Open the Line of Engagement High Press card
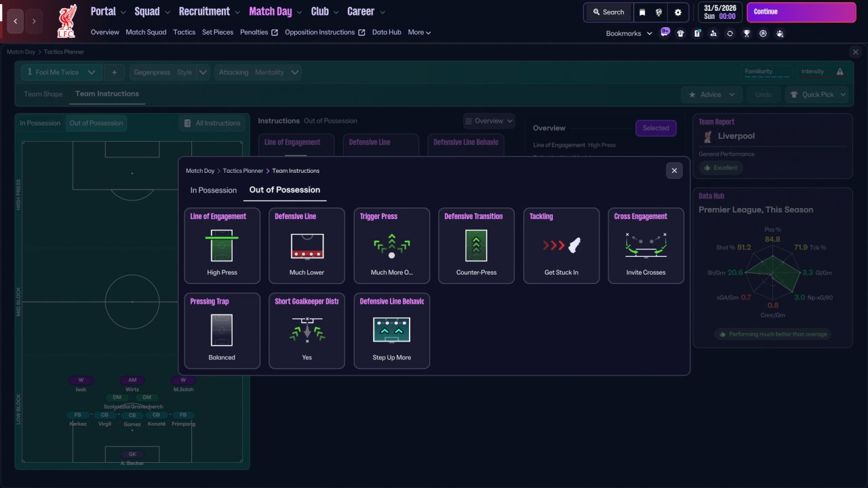This screenshot has height=488, width=868. pos(222,245)
